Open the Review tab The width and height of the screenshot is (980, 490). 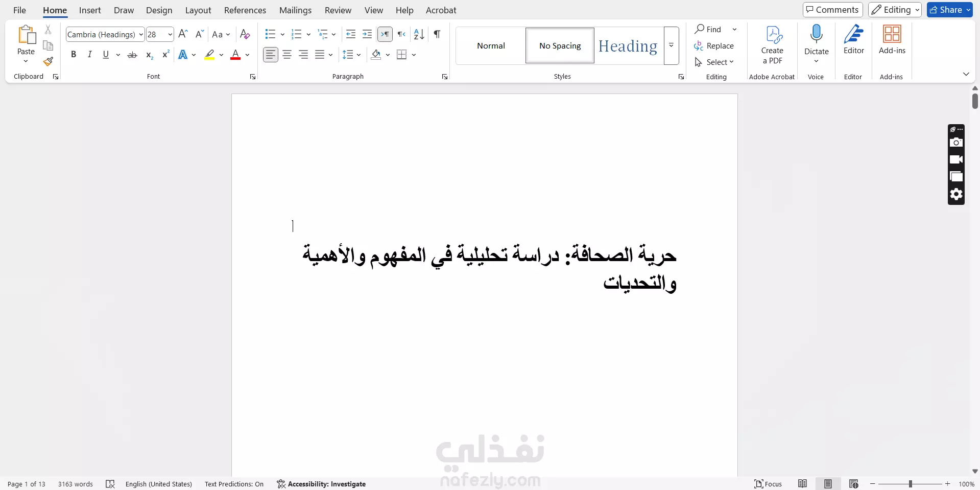(338, 10)
